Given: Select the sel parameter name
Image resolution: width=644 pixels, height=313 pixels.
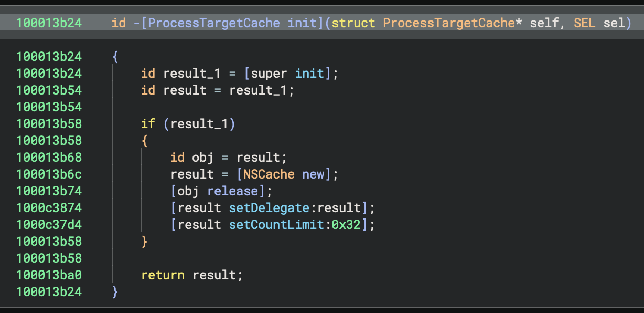Looking at the screenshot, I should pyautogui.click(x=614, y=23).
